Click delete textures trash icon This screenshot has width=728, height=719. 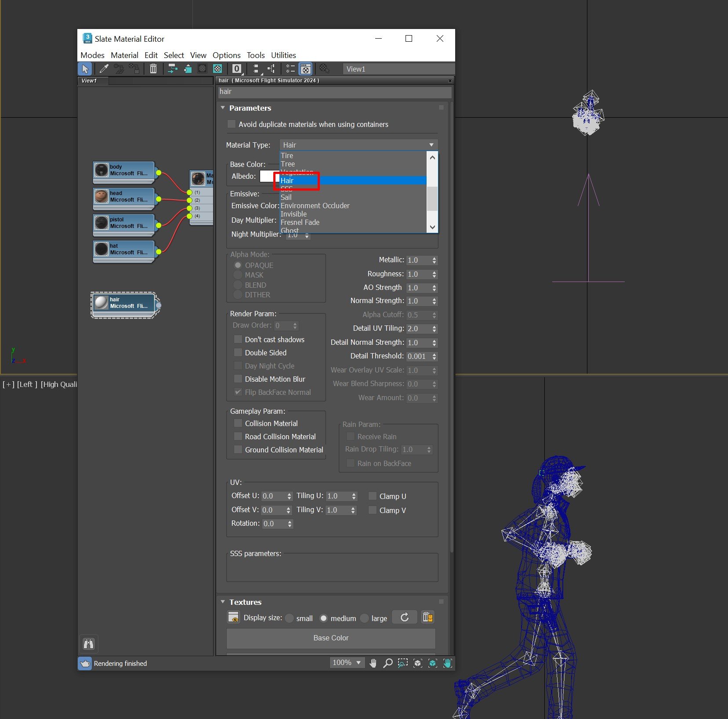point(427,617)
